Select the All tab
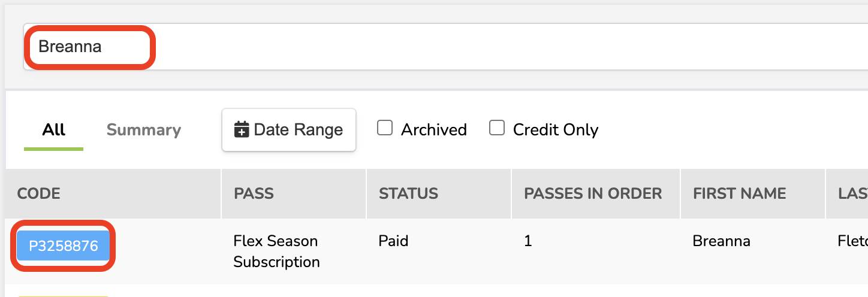868x297 pixels. point(54,130)
